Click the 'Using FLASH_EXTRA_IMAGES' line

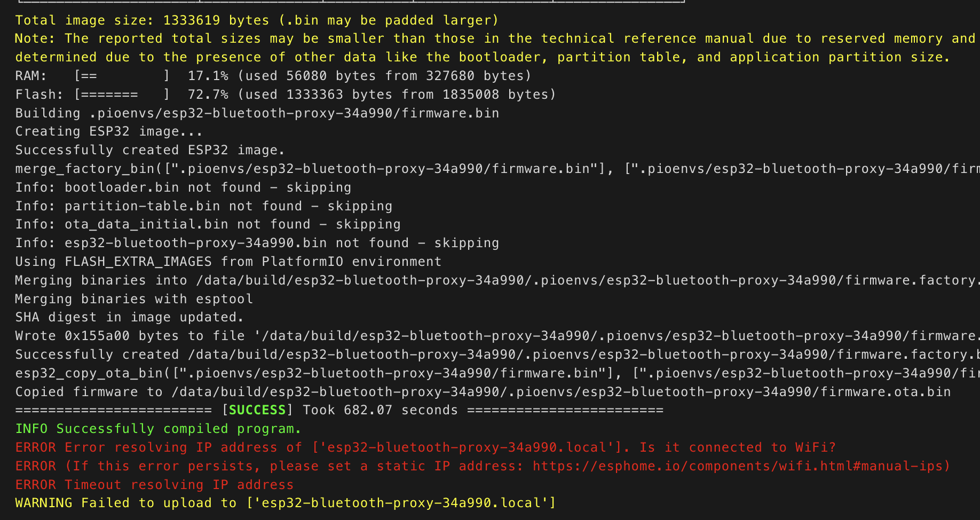point(228,262)
